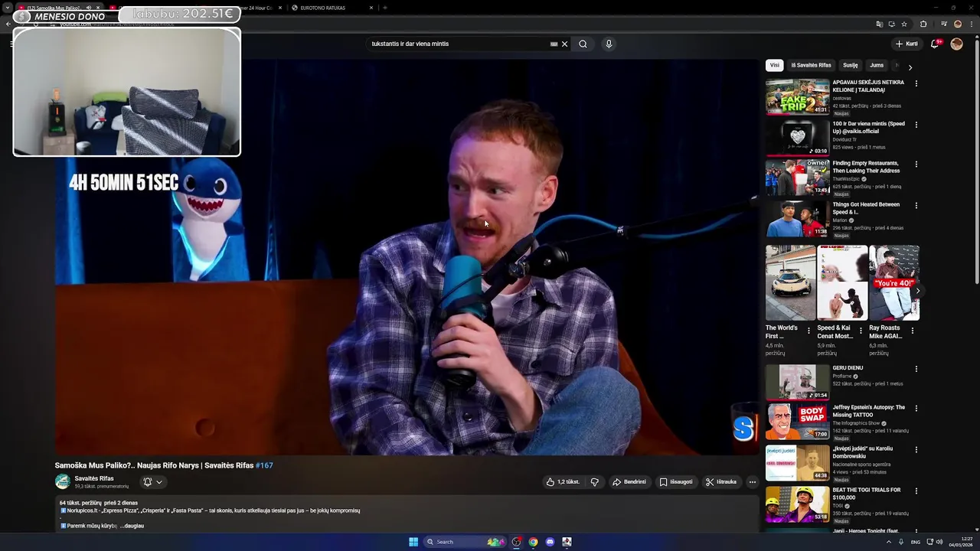Open the Savaitės Rifas channel name link
This screenshot has height=551, width=980.
coord(94,478)
